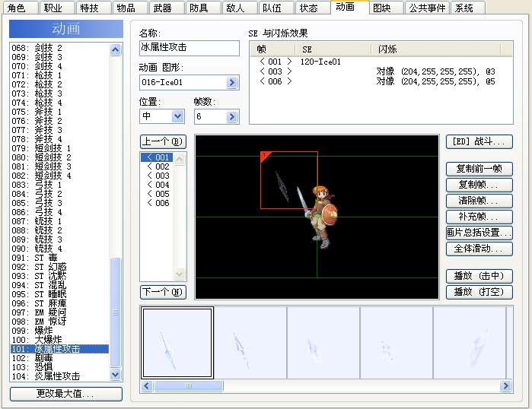Select the second ice cell thumbnail
Screen dimensions: 532x409
(250, 343)
